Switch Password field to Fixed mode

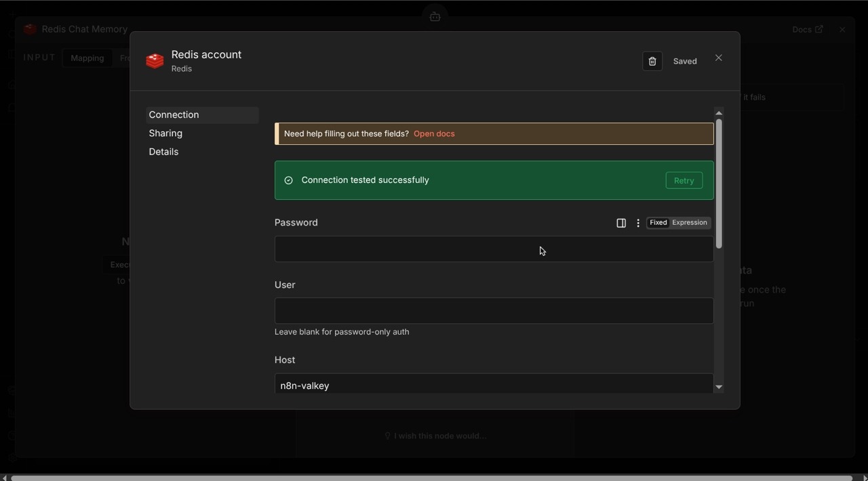pyautogui.click(x=658, y=223)
